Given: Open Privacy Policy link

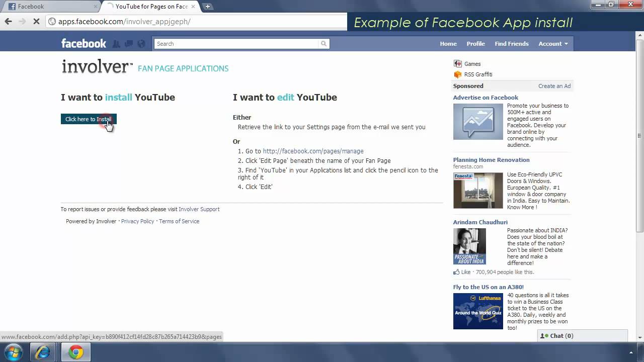Looking at the screenshot, I should point(137,221).
